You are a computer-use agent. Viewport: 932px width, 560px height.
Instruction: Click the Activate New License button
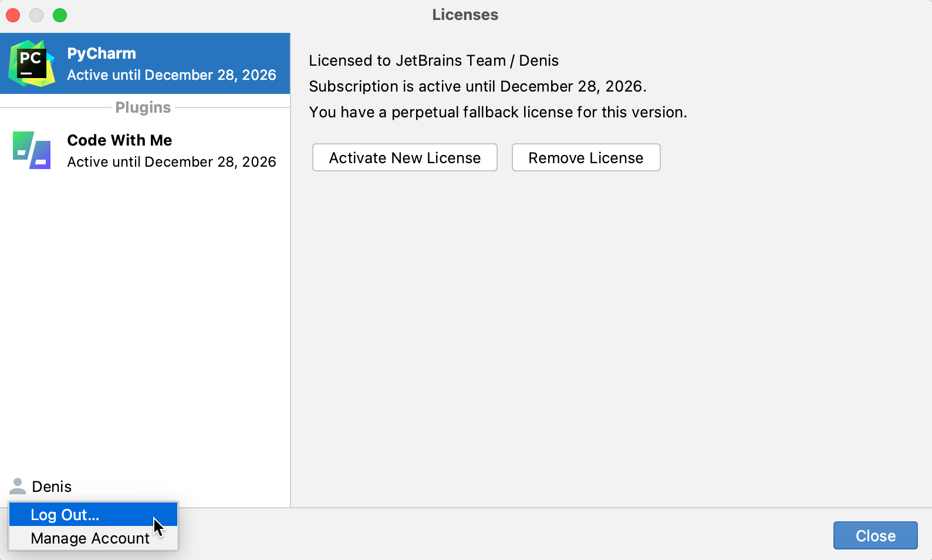405,157
